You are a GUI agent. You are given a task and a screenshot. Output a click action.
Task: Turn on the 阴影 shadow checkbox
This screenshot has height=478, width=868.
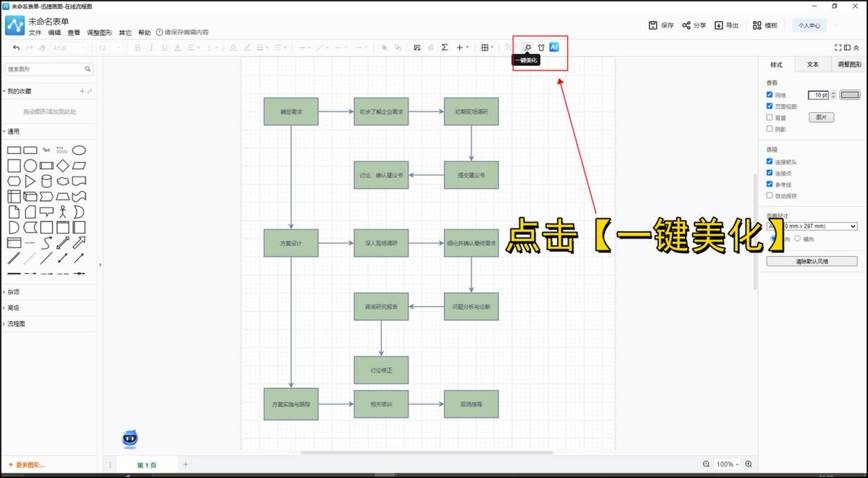click(x=770, y=129)
